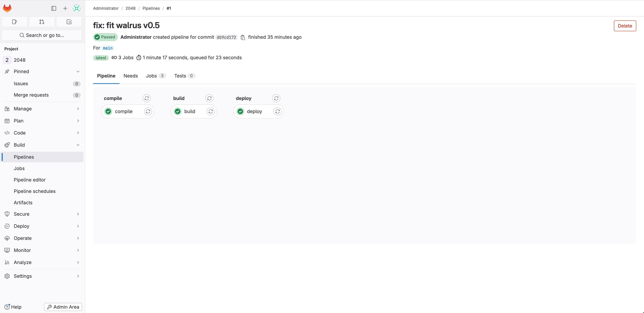Copy commit SHA clipboard icon
This screenshot has height=313, width=644.
point(243,37)
